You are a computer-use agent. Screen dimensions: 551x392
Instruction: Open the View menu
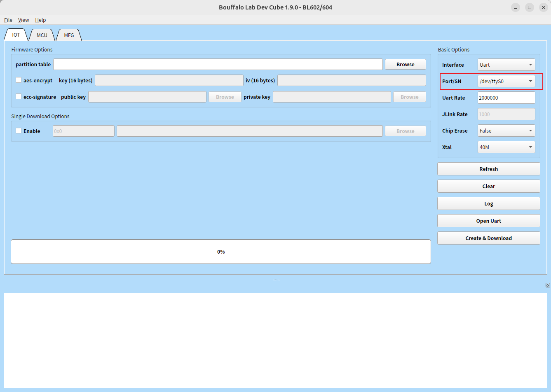tap(23, 20)
